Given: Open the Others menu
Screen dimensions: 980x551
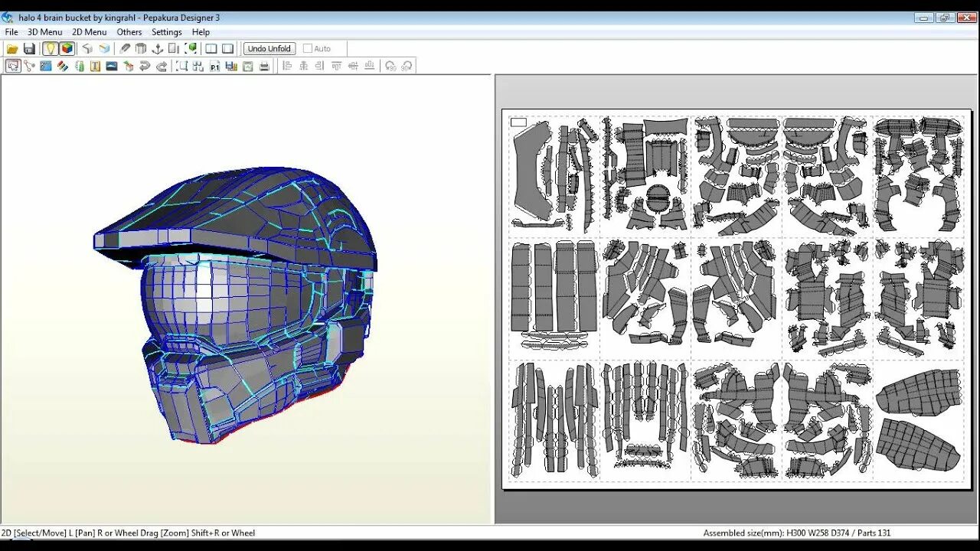Looking at the screenshot, I should tap(129, 32).
